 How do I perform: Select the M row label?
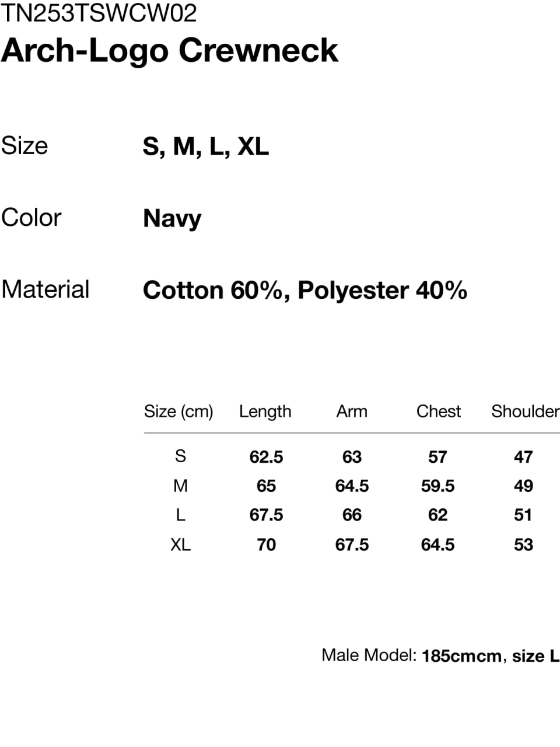[x=180, y=486]
